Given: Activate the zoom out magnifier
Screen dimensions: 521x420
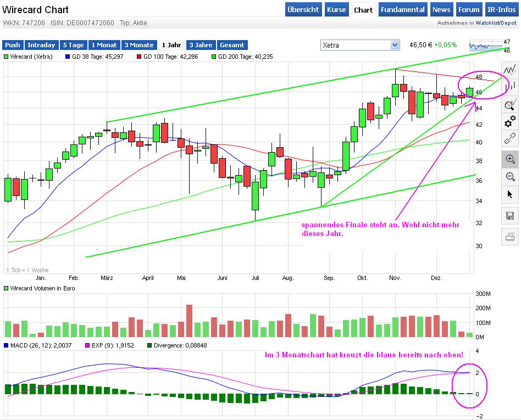Looking at the screenshot, I should 510,177.
